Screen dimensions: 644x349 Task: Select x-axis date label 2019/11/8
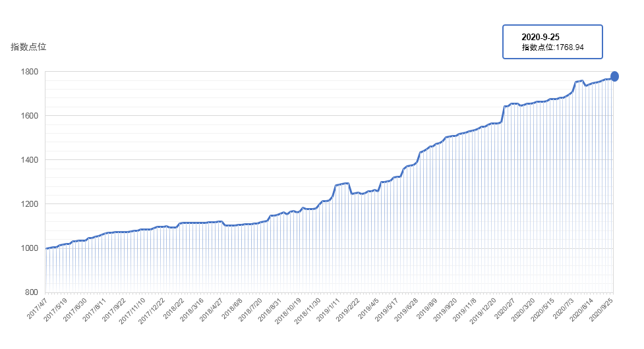coord(465,309)
